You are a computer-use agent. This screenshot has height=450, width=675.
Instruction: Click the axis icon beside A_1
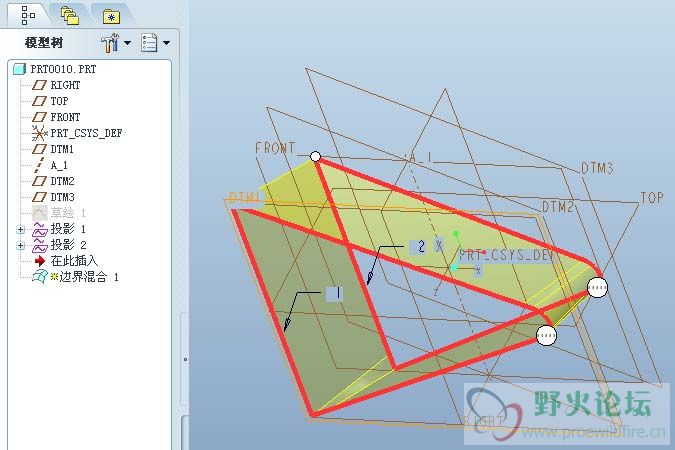pyautogui.click(x=39, y=165)
